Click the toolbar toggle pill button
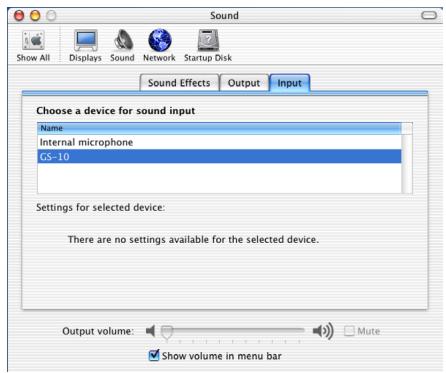Viewport: 446px width, 373px height. (x=429, y=15)
